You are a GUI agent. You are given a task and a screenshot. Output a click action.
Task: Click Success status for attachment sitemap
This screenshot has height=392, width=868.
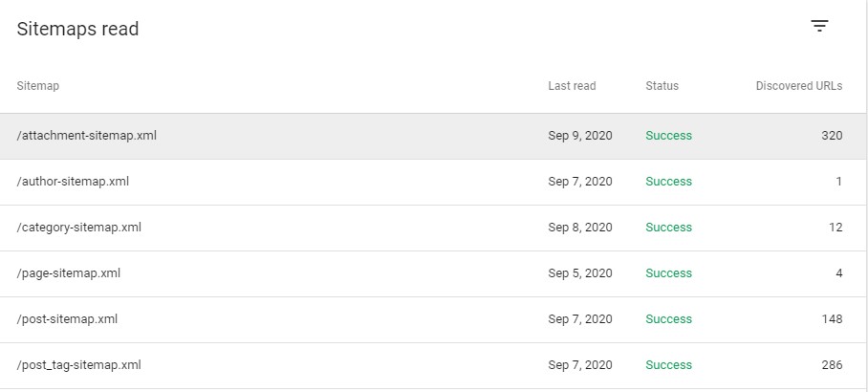(668, 136)
